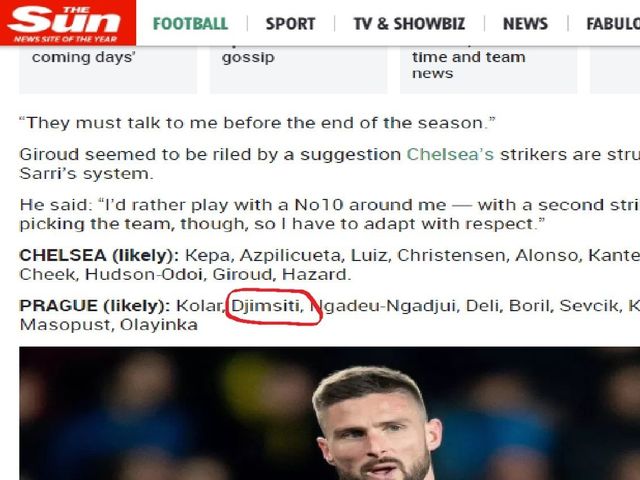The image size is (640, 480).
Task: Click the bold 'CHELSEA (likely):' label
Action: pos(99,256)
